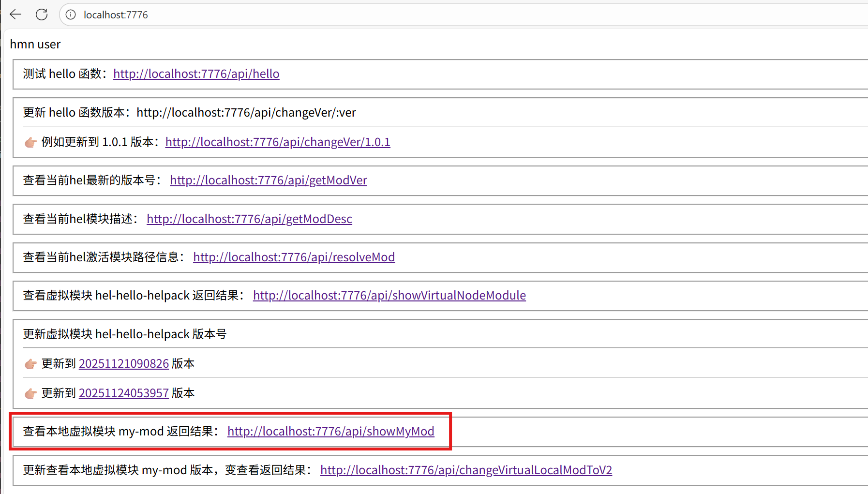Open the showMyMod API link
The image size is (868, 494).
330,431
